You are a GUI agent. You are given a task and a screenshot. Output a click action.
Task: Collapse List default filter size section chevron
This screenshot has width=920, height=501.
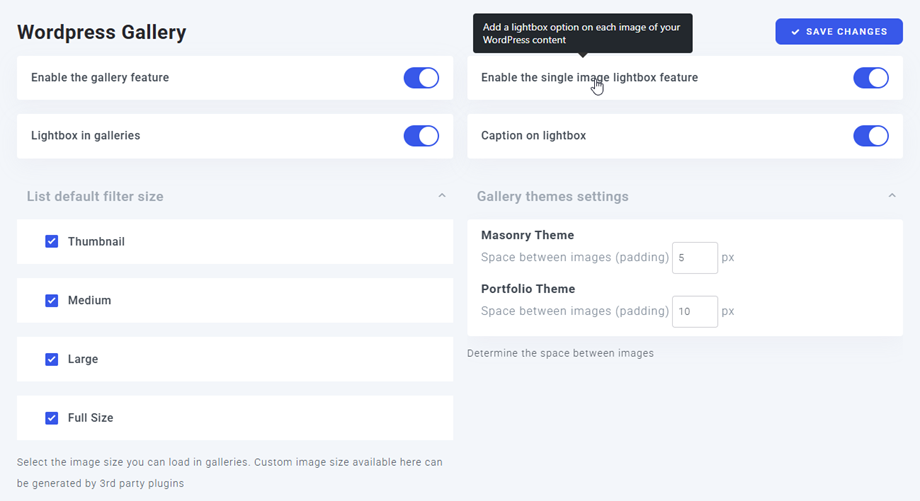[442, 195]
